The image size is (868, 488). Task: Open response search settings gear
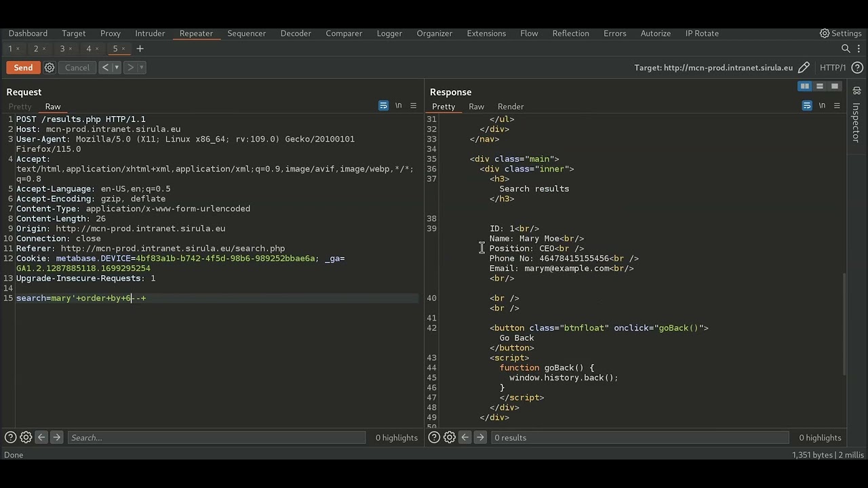(x=449, y=438)
